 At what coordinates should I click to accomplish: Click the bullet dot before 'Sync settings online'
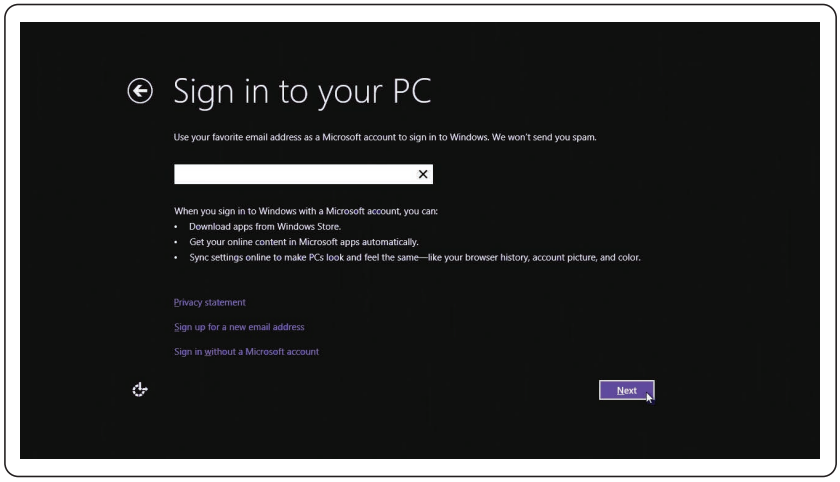(177, 258)
